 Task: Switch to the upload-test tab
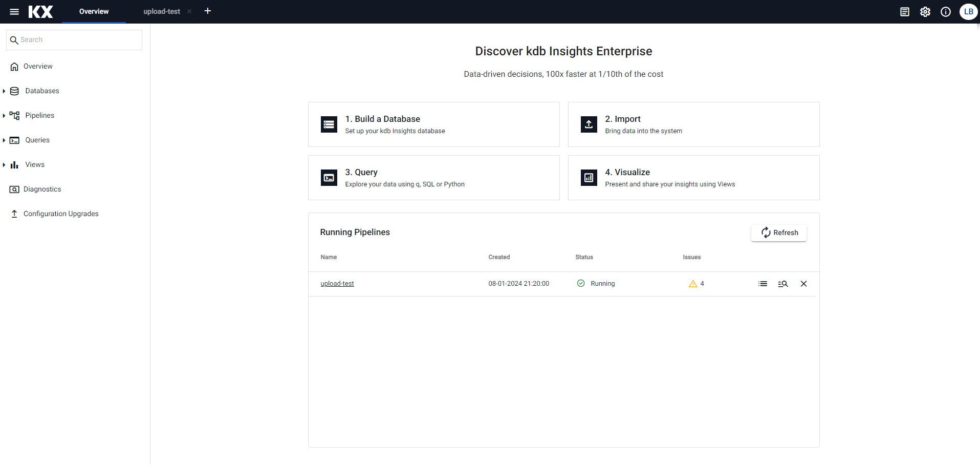pyautogui.click(x=162, y=11)
